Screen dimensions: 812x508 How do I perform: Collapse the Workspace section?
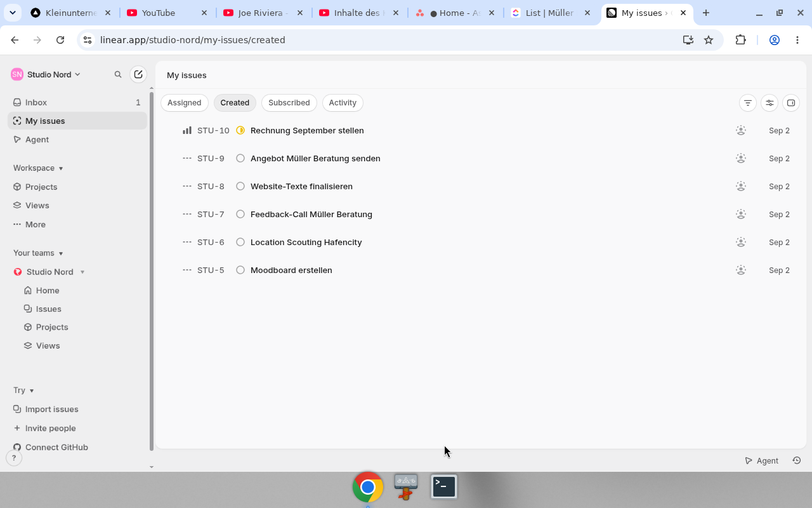coord(38,168)
